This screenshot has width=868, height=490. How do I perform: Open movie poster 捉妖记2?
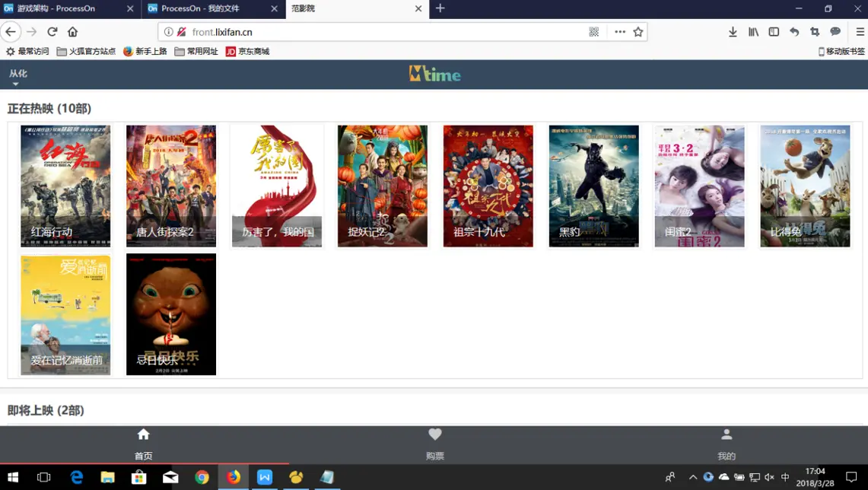[383, 186]
